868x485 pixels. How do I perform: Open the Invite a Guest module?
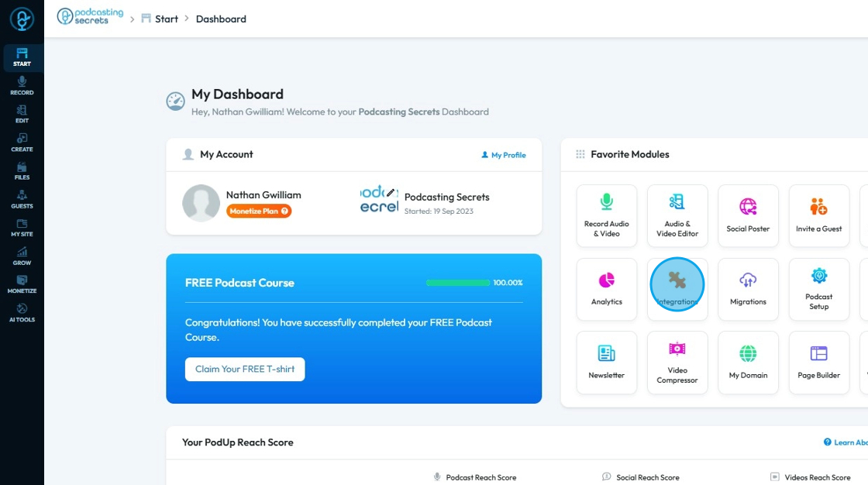tap(819, 215)
